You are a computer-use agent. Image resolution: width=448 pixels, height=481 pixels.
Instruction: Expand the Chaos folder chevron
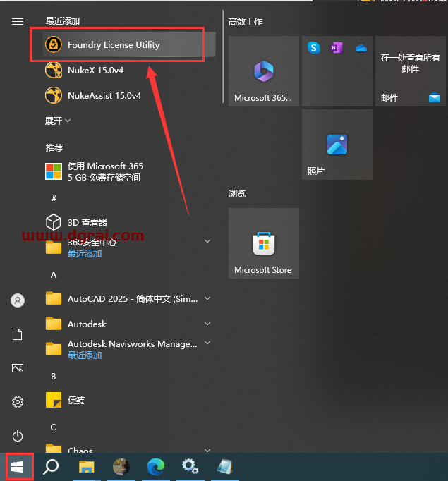(x=207, y=451)
